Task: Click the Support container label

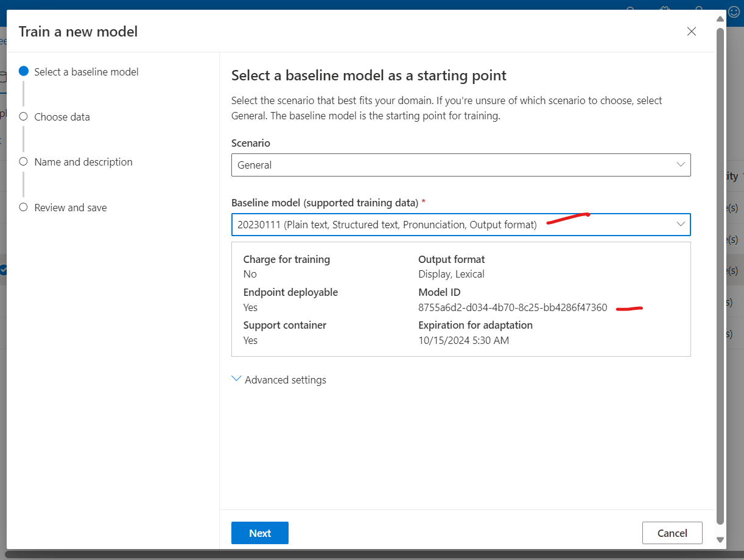Action: pyautogui.click(x=285, y=325)
